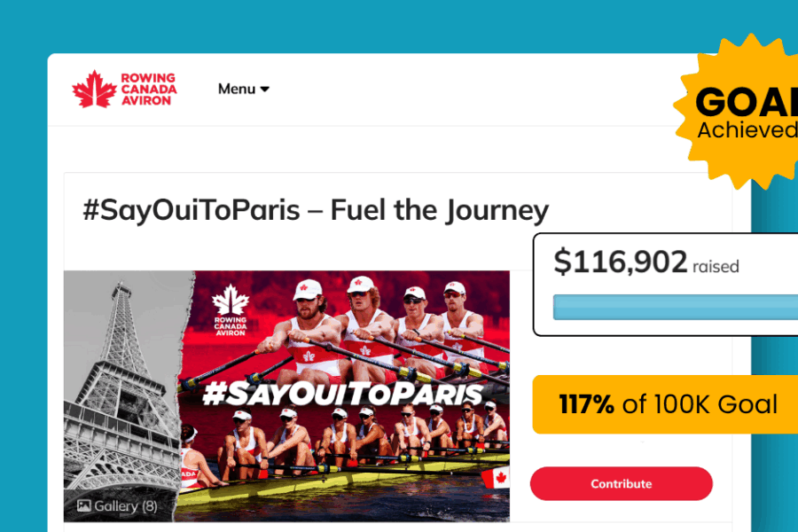Click the caret arrow beside Menu
This screenshot has height=532, width=798.
[x=265, y=90]
